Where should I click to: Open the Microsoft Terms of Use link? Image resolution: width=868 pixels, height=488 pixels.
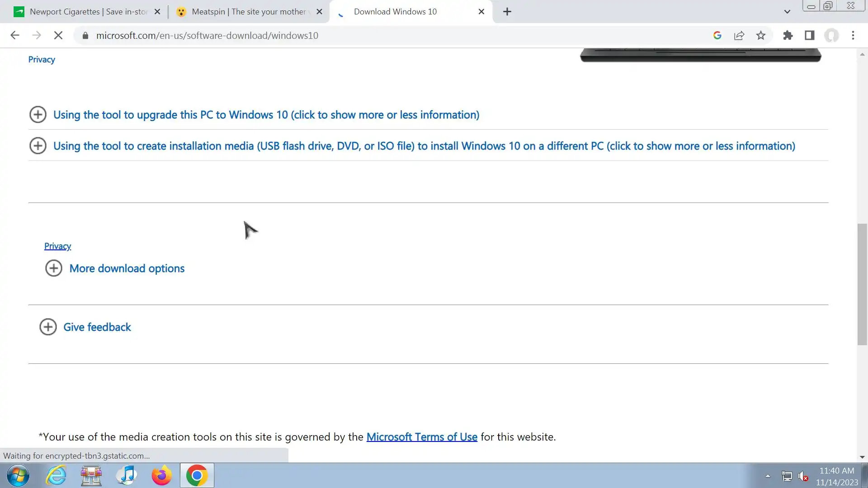coord(421,437)
